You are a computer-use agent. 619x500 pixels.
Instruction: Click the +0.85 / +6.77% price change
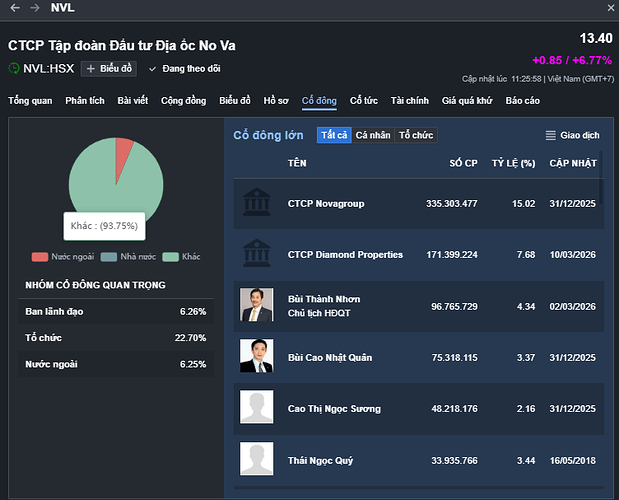(x=572, y=60)
